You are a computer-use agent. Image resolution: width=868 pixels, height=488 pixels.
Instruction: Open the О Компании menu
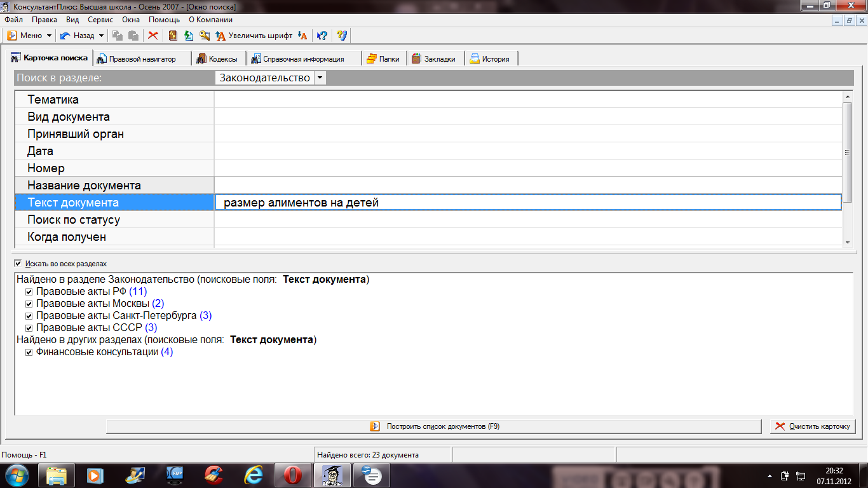210,20
